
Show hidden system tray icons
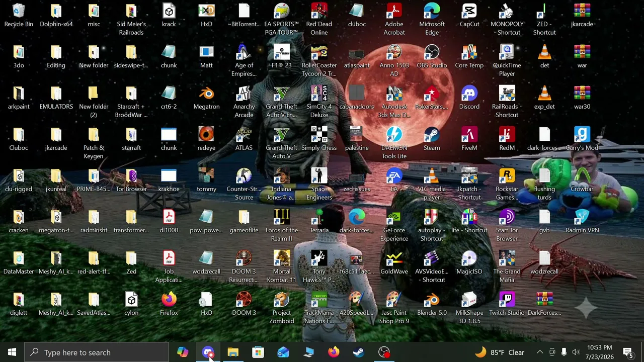pos(540,352)
